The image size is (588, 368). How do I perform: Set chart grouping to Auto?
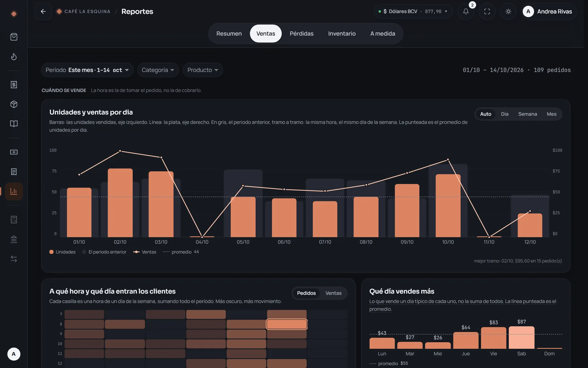point(485,114)
